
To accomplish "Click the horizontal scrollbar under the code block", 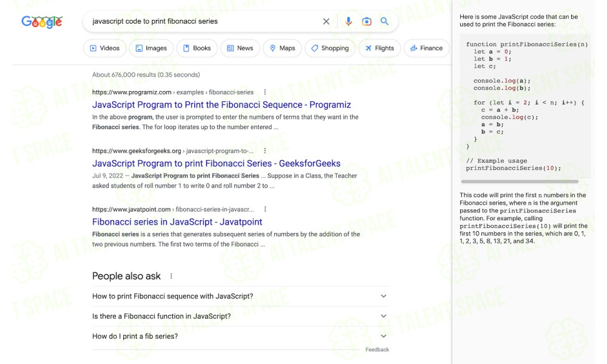I will point(520,181).
